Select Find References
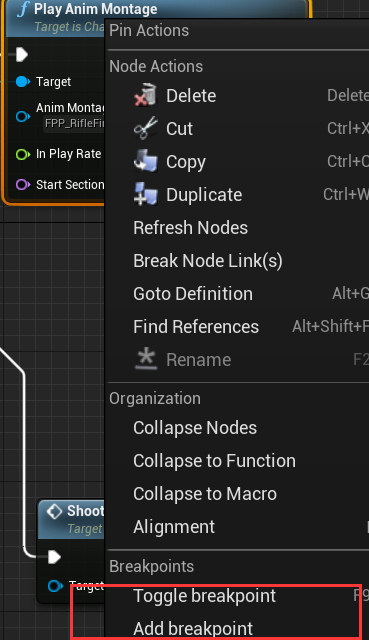The width and height of the screenshot is (369, 640). (238, 327)
